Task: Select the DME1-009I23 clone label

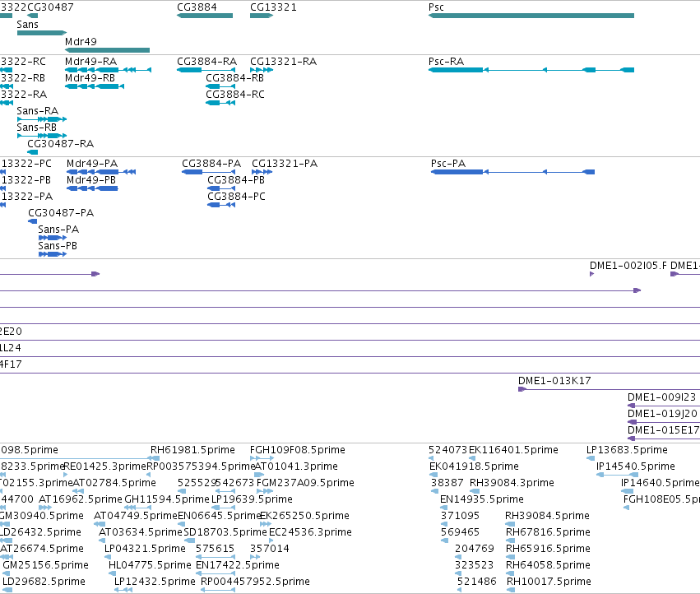Action: click(x=661, y=397)
